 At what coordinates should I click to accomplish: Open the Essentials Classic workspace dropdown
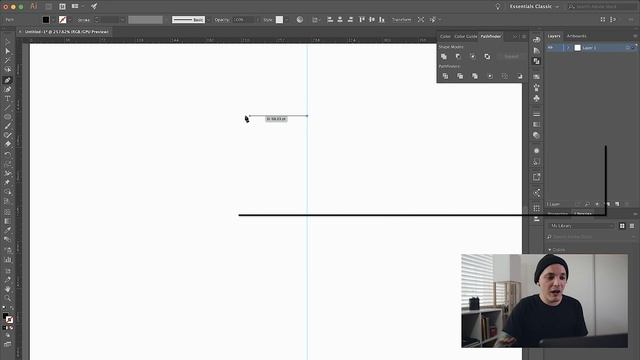[534, 7]
